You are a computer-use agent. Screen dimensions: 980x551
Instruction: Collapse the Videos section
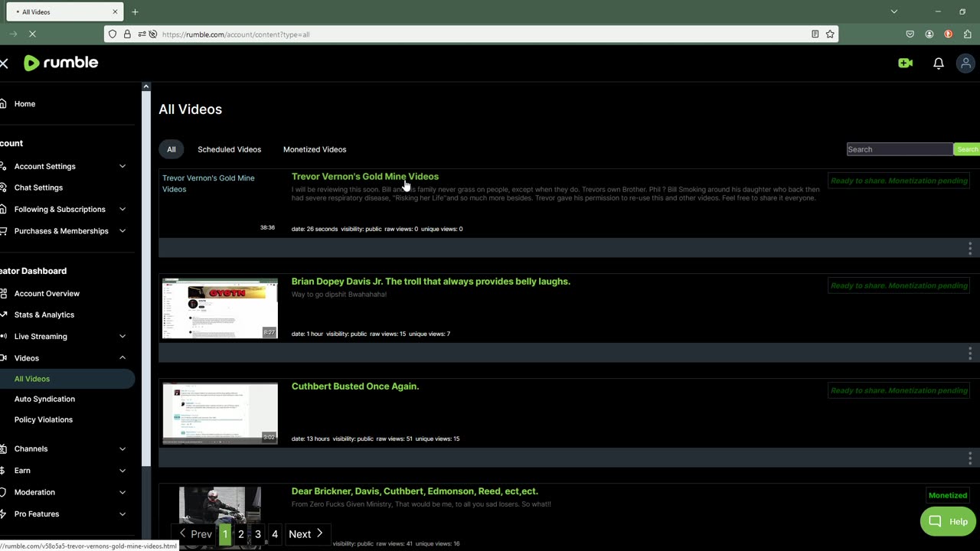click(x=122, y=358)
